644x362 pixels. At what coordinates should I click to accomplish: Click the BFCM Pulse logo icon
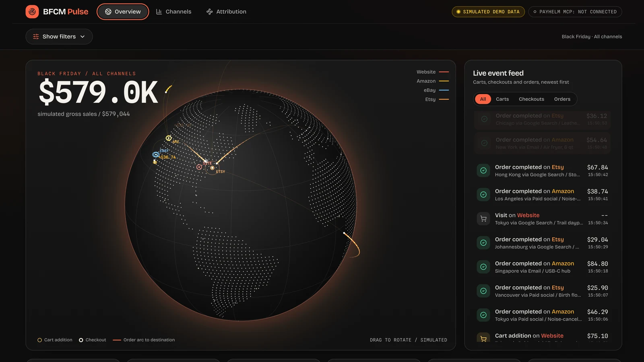tap(32, 12)
